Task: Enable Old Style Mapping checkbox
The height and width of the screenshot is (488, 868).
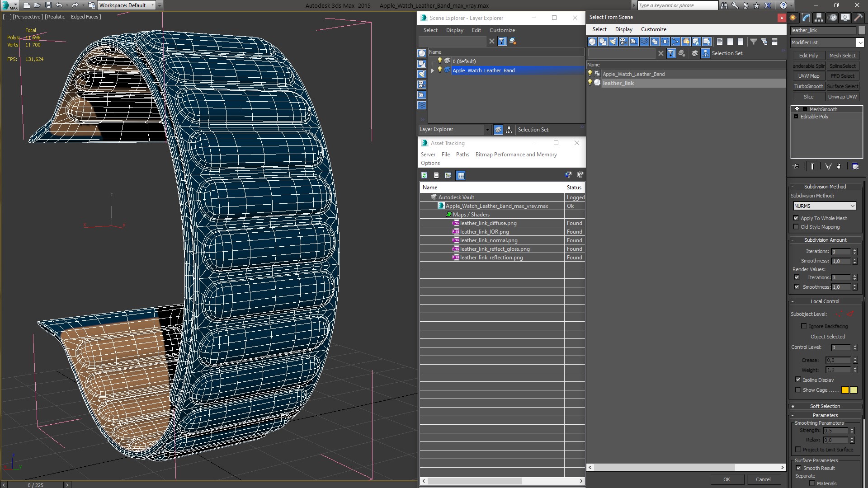Action: 796,227
